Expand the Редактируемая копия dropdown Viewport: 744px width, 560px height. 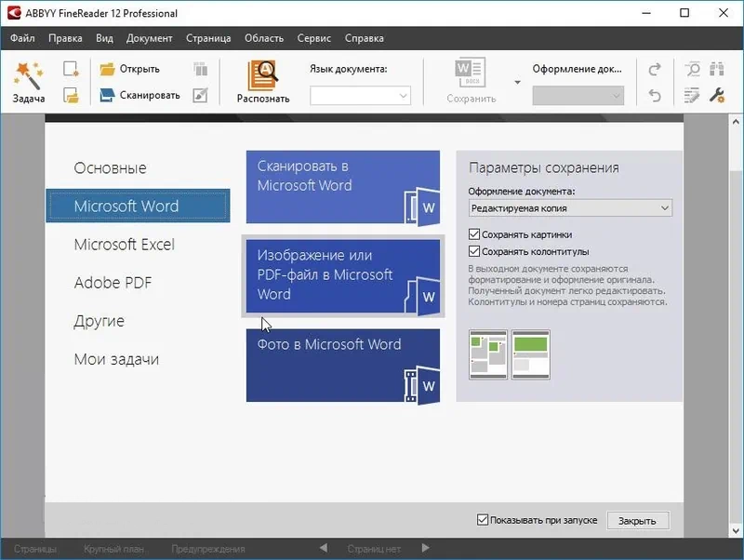click(570, 208)
